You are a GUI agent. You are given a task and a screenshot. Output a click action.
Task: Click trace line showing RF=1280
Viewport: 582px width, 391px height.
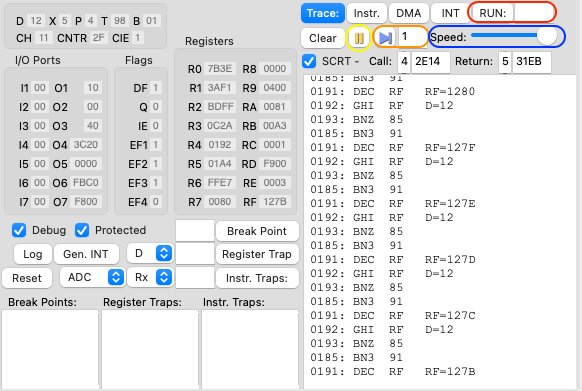[393, 92]
